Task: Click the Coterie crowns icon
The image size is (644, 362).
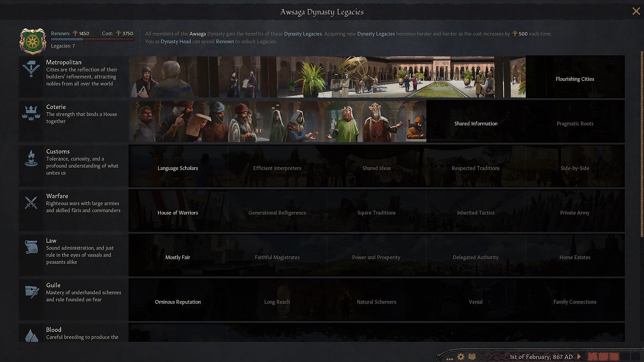Action: click(x=31, y=113)
